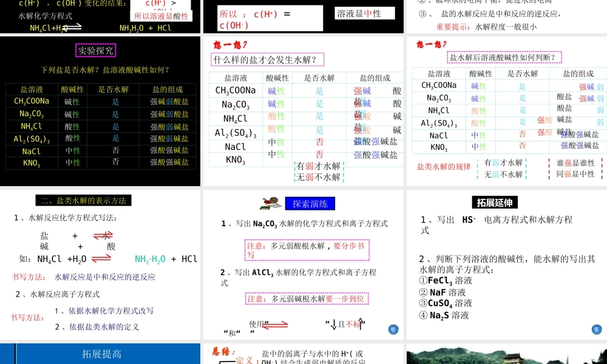Click the line 1、依据水解化学方程式改写
607x364 pixels.
click(x=104, y=311)
